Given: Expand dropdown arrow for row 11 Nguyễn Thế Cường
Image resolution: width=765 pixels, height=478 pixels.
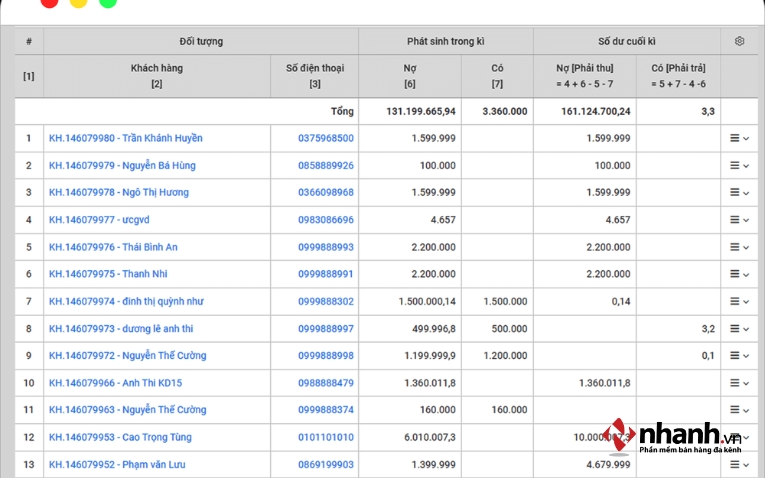Looking at the screenshot, I should tap(746, 410).
